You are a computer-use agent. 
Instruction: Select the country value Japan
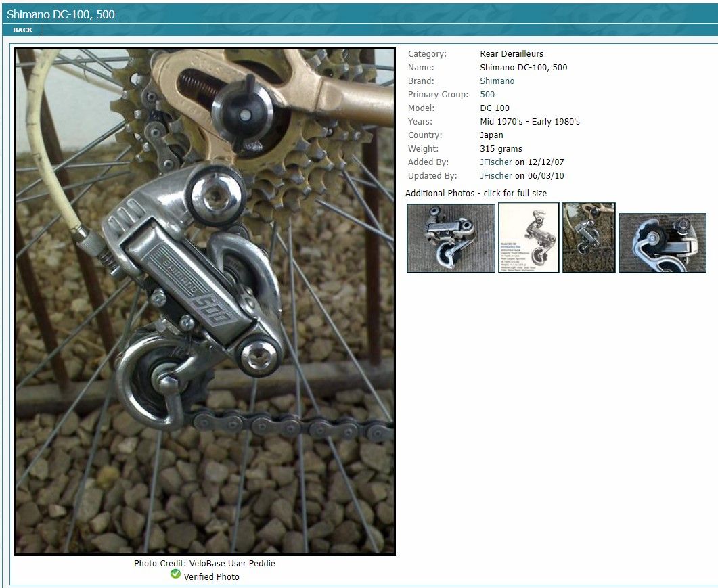(491, 135)
